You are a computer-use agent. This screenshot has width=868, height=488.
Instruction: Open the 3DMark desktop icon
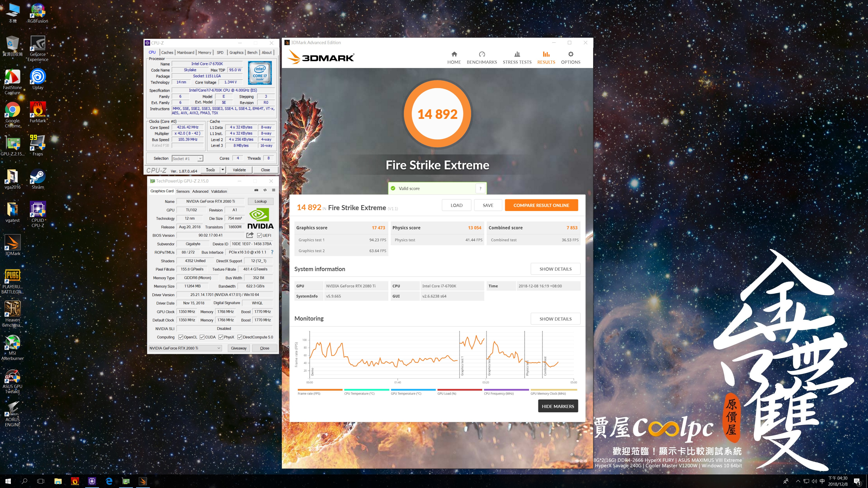point(12,245)
